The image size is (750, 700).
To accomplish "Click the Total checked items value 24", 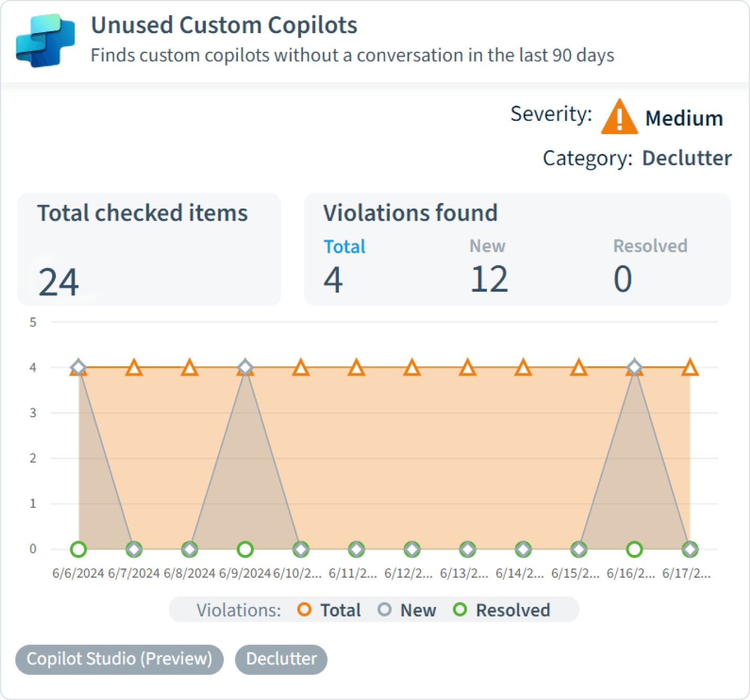I will pos(59,282).
